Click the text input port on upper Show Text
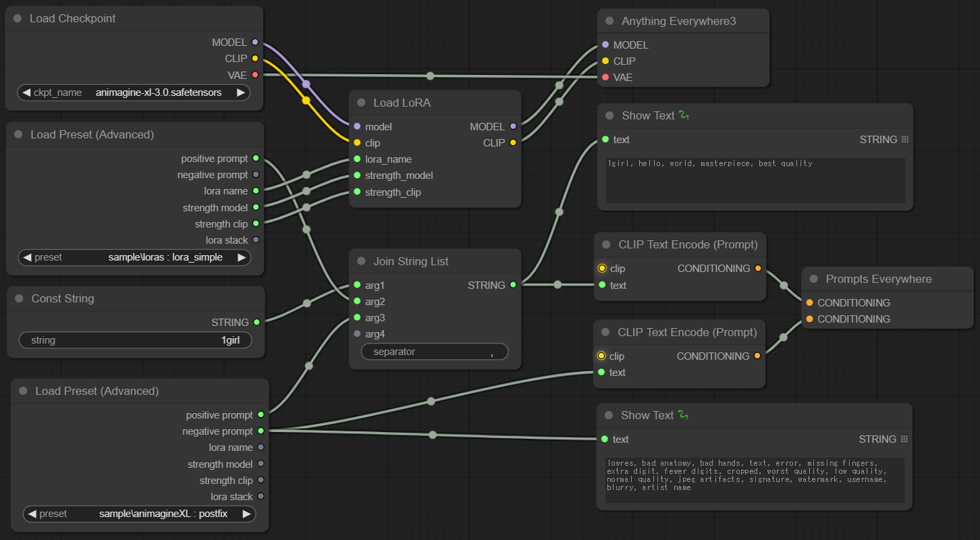Screen dimensions: 980x540 [x=605, y=140]
